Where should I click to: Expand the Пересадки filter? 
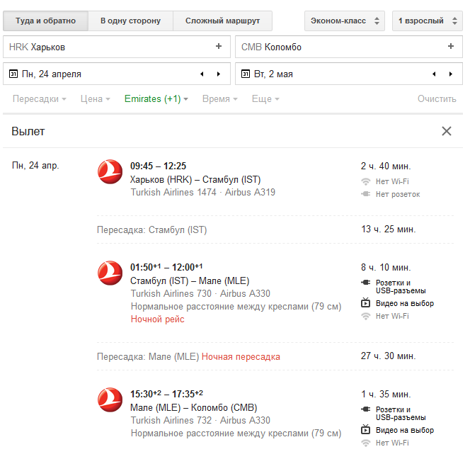tap(40, 99)
